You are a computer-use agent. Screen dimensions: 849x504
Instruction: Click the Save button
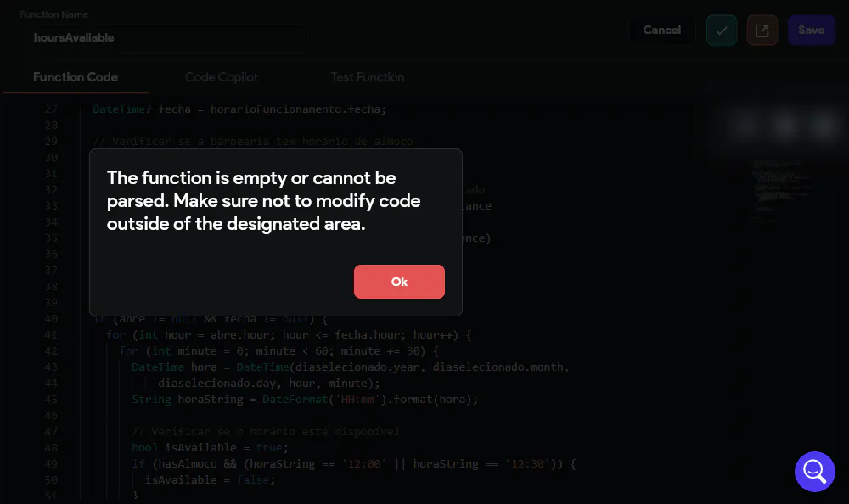[x=811, y=31]
